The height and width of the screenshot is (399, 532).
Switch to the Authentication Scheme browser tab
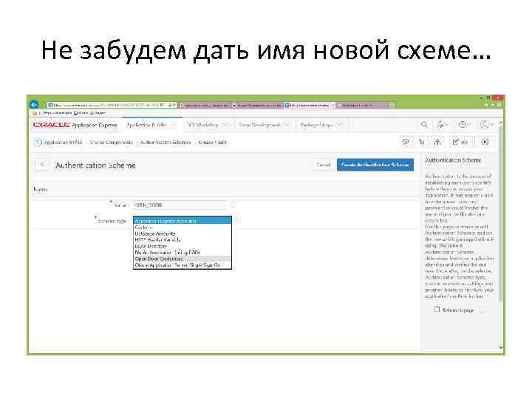click(x=310, y=105)
